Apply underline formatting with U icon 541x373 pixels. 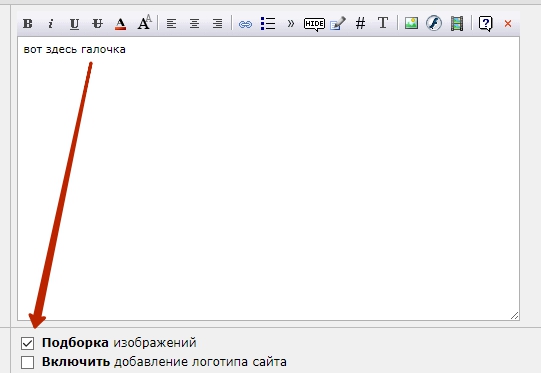click(74, 24)
